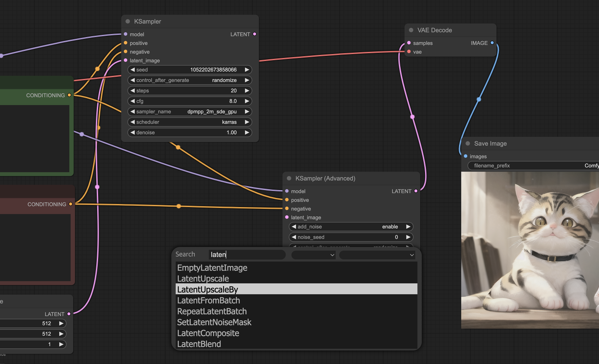Collapse the KSampler (Advanced) node via its dot
The height and width of the screenshot is (364, 599).
coord(289,178)
